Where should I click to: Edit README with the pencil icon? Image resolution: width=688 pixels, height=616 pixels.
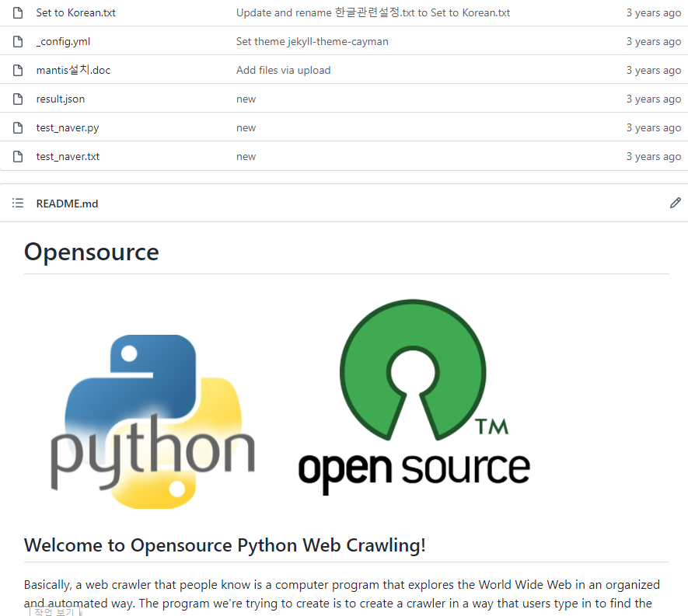pyautogui.click(x=676, y=203)
